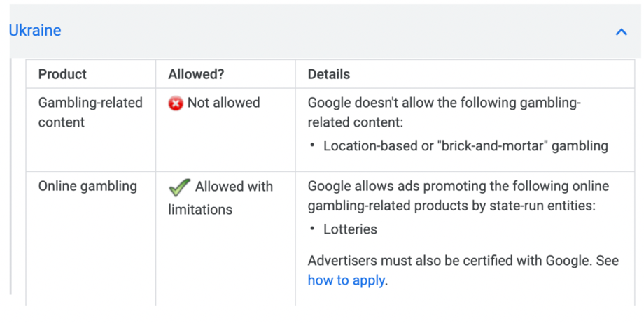Click the Online gambling cell

(91, 238)
